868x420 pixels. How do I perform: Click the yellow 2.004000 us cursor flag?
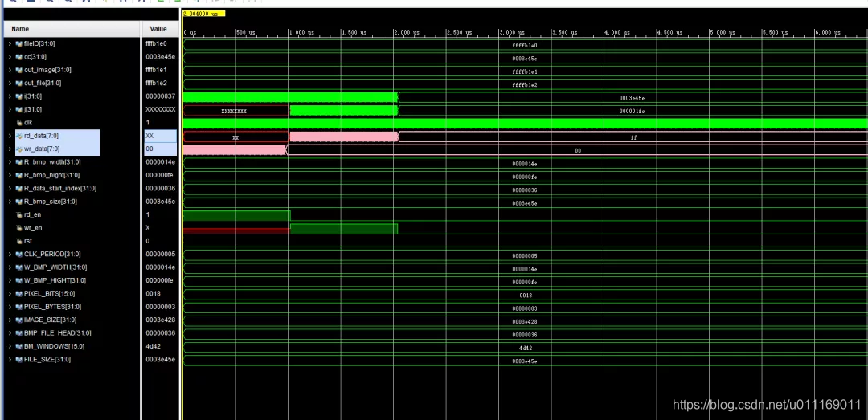[203, 14]
